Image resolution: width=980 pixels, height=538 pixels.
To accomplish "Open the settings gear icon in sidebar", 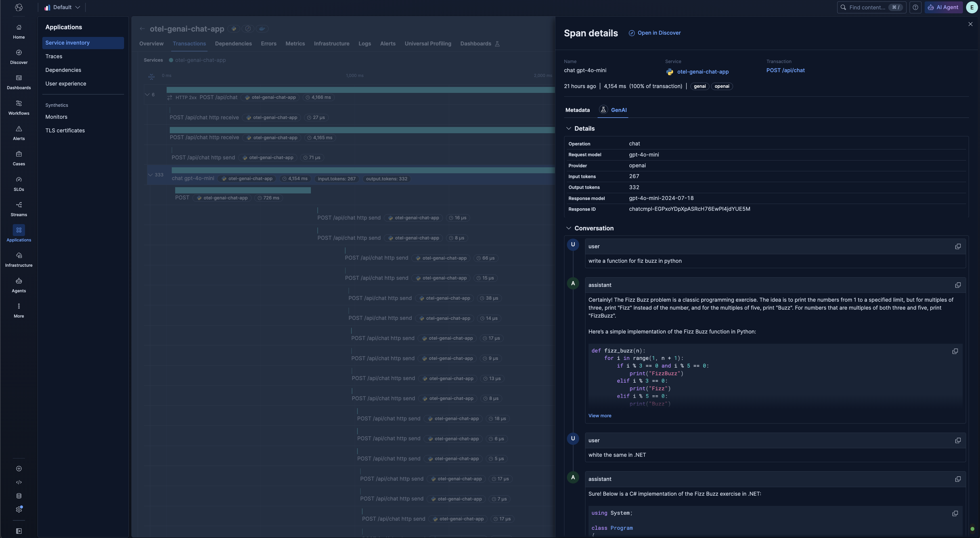I will pyautogui.click(x=19, y=509).
